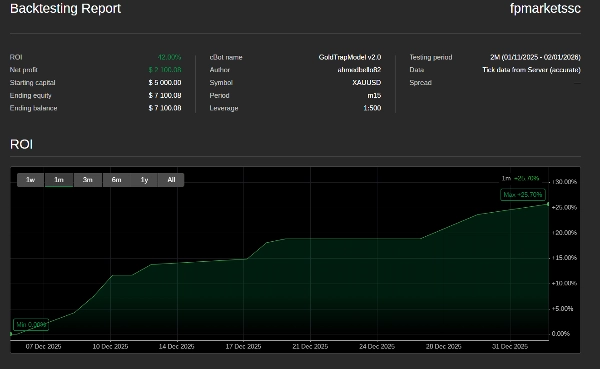
Task: Click the end point marker on ROI line
Action: click(548, 204)
